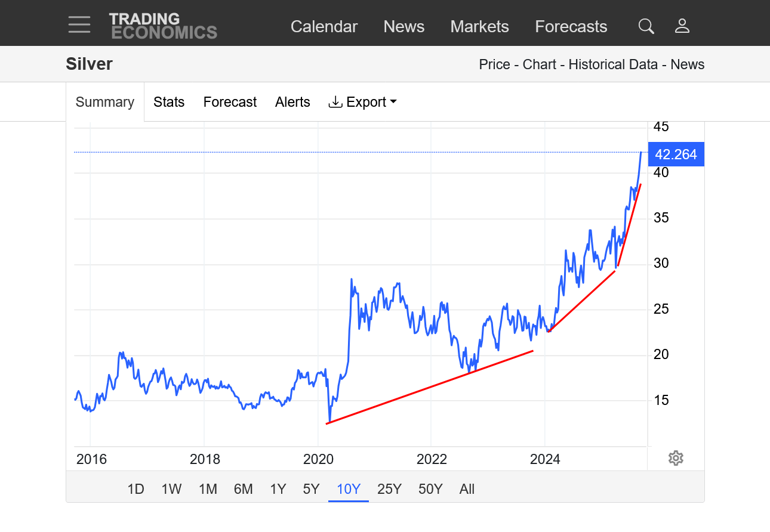The width and height of the screenshot is (770, 532).
Task: Click the 42.264 current price label
Action: point(676,154)
